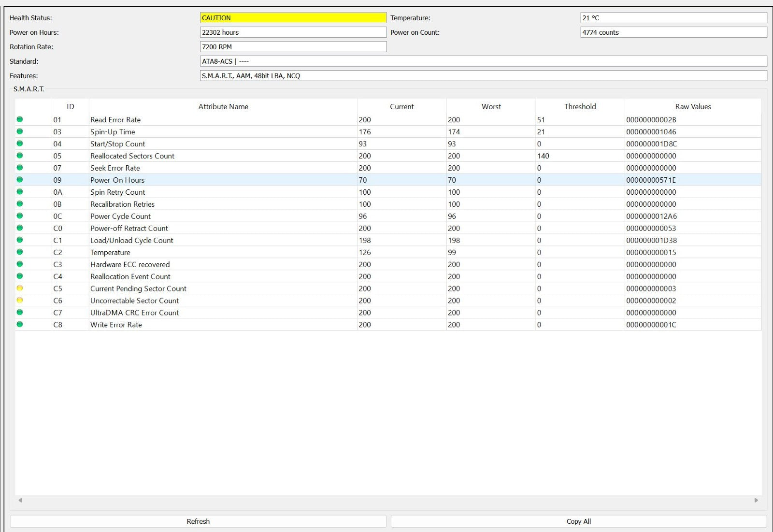
Task: Click the Raw Values column header
Action: [693, 107]
